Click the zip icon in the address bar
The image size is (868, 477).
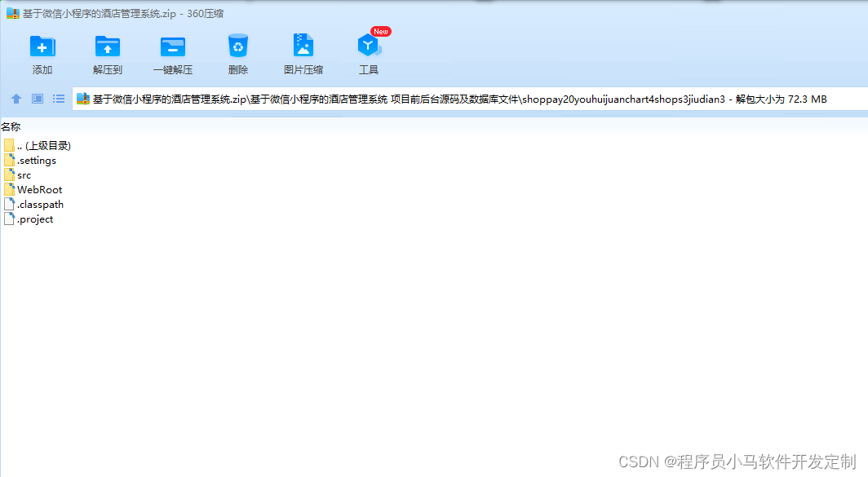pos(83,99)
